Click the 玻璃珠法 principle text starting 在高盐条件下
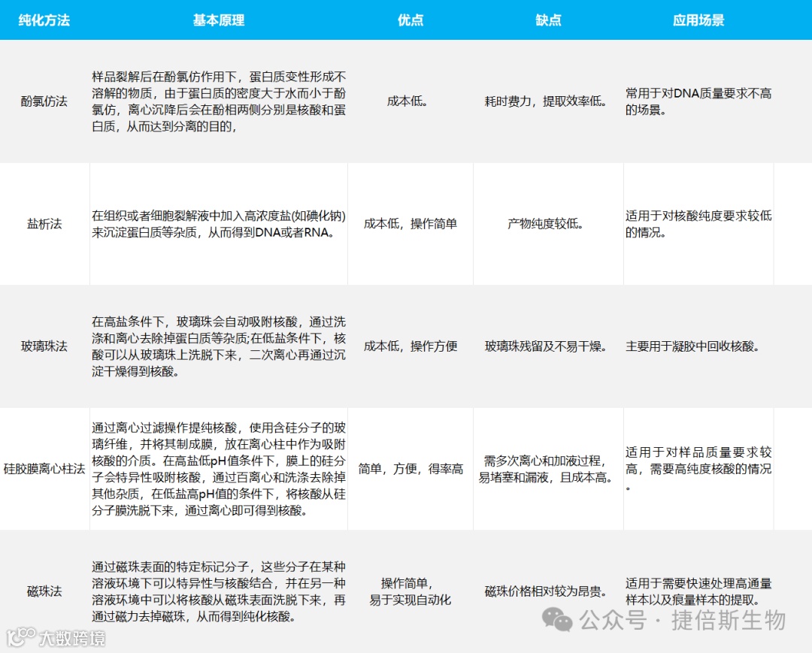This screenshot has width=812, height=653. pos(219,346)
